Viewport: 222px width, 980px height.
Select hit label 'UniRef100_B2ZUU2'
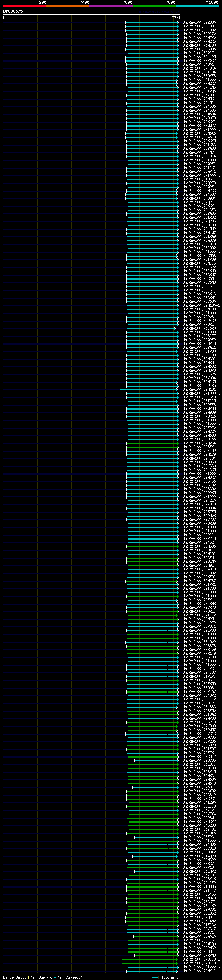coord(199,30)
